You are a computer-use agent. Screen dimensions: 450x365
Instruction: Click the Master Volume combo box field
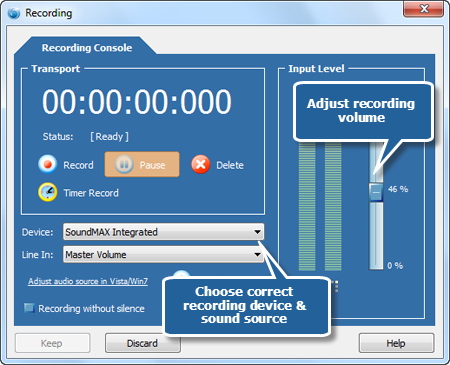click(163, 255)
